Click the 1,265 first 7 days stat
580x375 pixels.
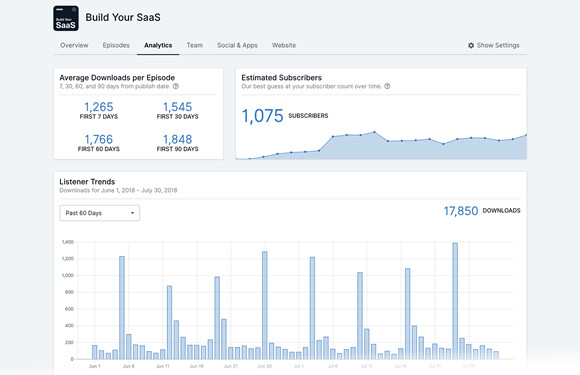point(99,107)
